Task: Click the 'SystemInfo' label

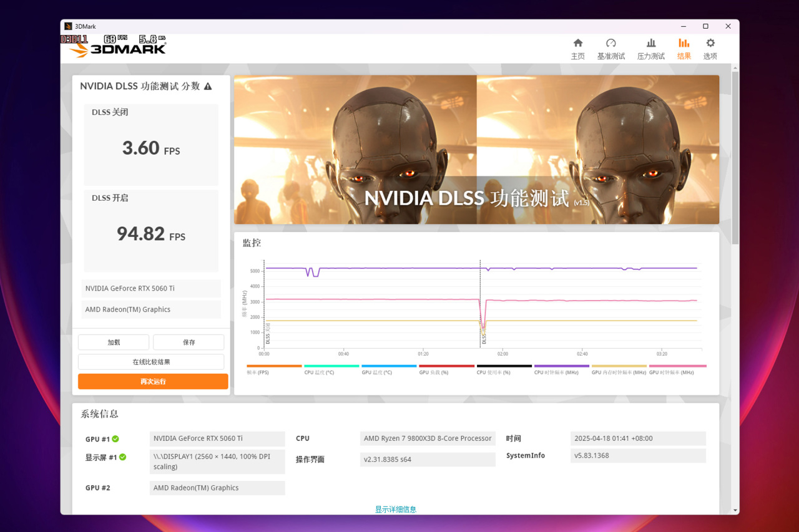Action: [x=526, y=456]
